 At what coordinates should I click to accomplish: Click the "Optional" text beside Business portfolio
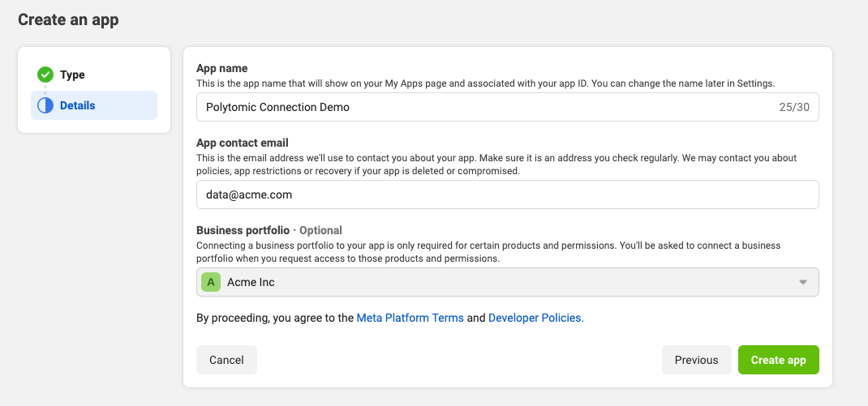[320, 230]
